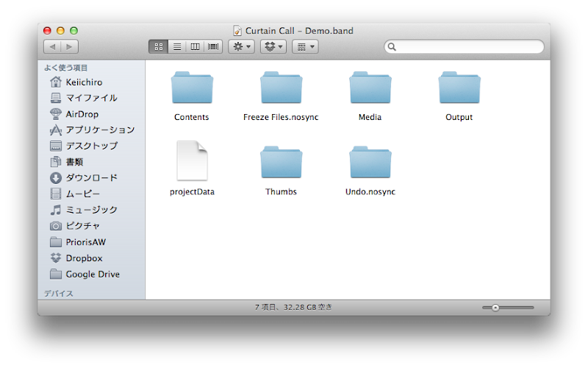Switch to Cover Flow view
The height and width of the screenshot is (368, 588).
[x=213, y=46]
